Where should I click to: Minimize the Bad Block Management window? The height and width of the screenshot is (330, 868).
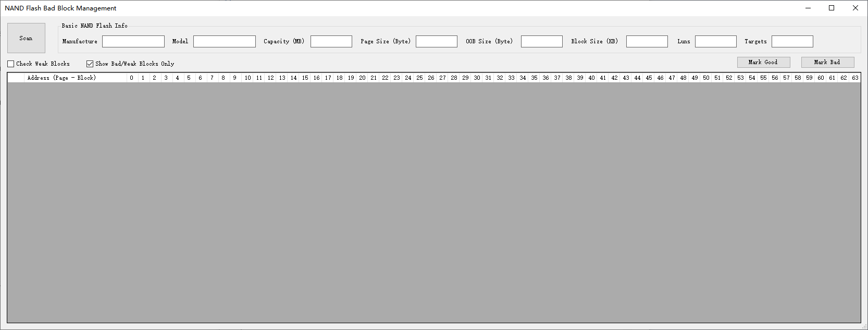[x=808, y=8]
